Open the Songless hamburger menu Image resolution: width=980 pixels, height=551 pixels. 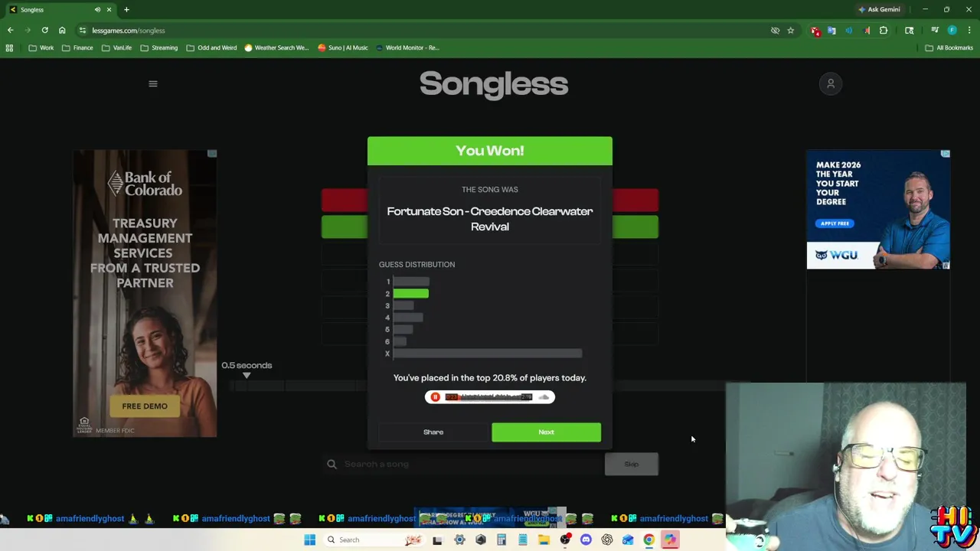coord(153,84)
